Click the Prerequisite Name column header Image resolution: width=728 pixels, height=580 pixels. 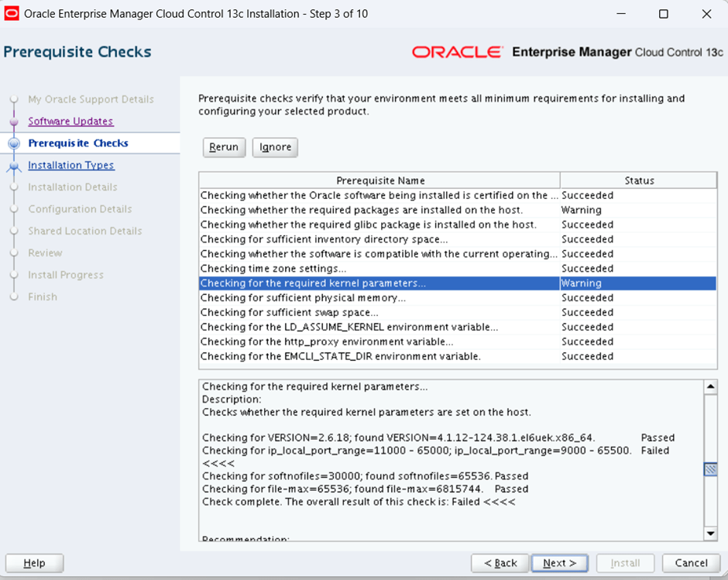[379, 180]
